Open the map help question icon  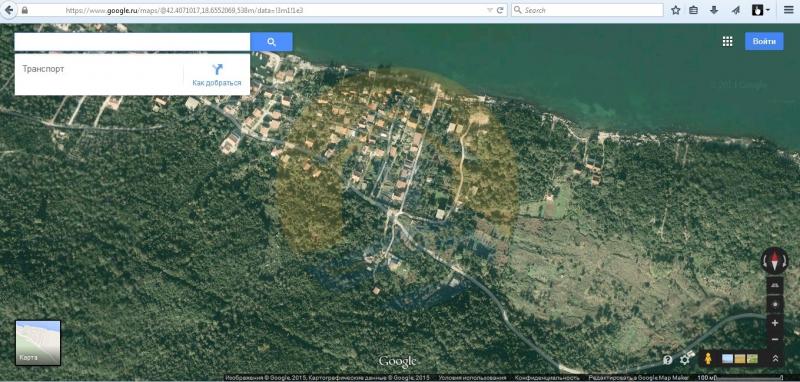point(667,360)
